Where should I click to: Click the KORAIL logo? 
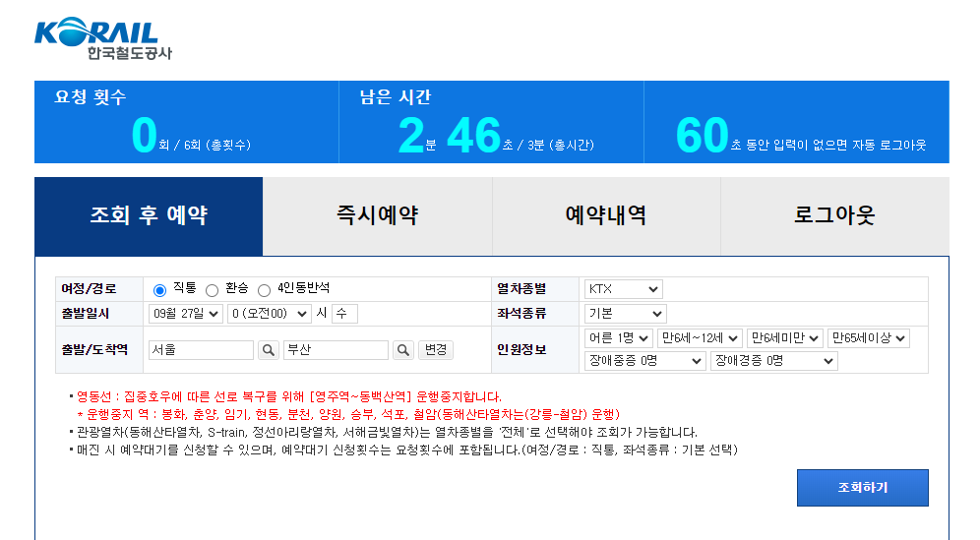pyautogui.click(x=103, y=38)
